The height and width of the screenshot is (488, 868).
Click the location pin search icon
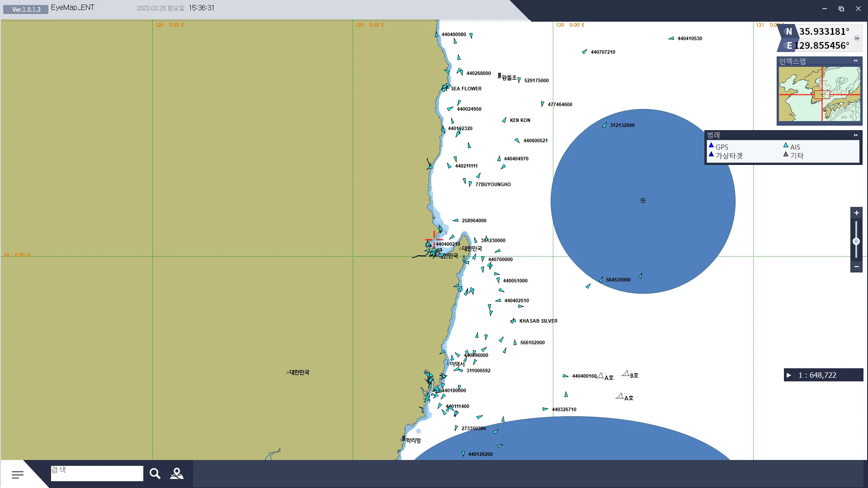177,474
